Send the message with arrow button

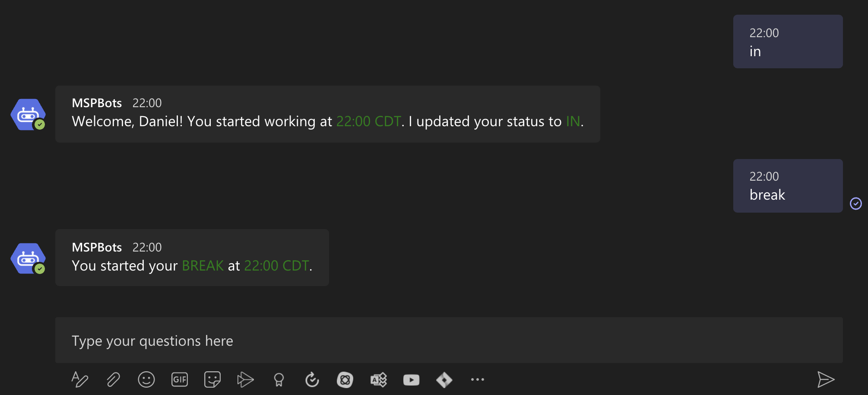click(x=826, y=379)
